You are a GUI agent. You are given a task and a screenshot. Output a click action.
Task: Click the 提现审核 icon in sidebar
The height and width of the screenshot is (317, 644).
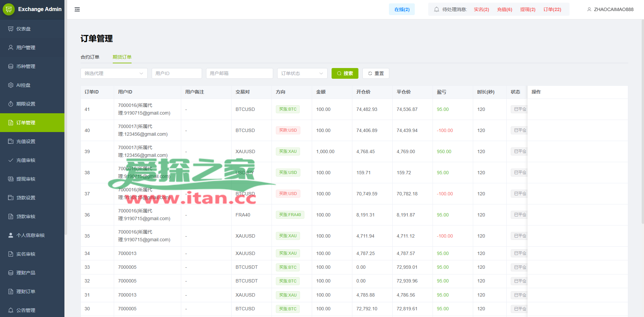(11, 179)
